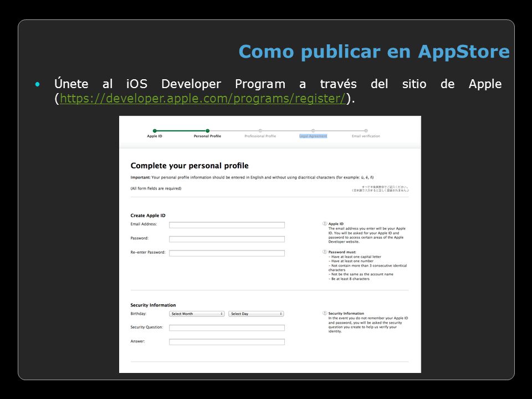Click the '(All form fields are required)' note
This screenshot has width=532, height=399.
point(156,188)
